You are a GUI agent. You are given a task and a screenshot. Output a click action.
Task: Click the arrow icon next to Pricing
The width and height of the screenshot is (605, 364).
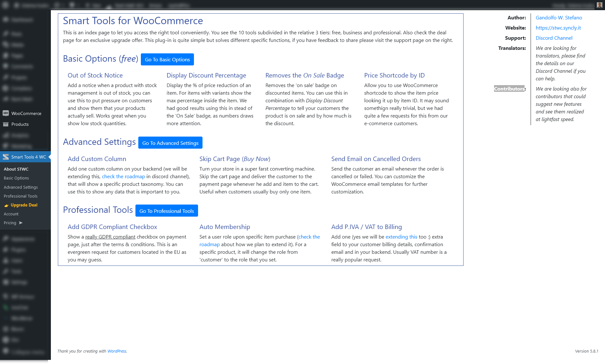(21, 223)
